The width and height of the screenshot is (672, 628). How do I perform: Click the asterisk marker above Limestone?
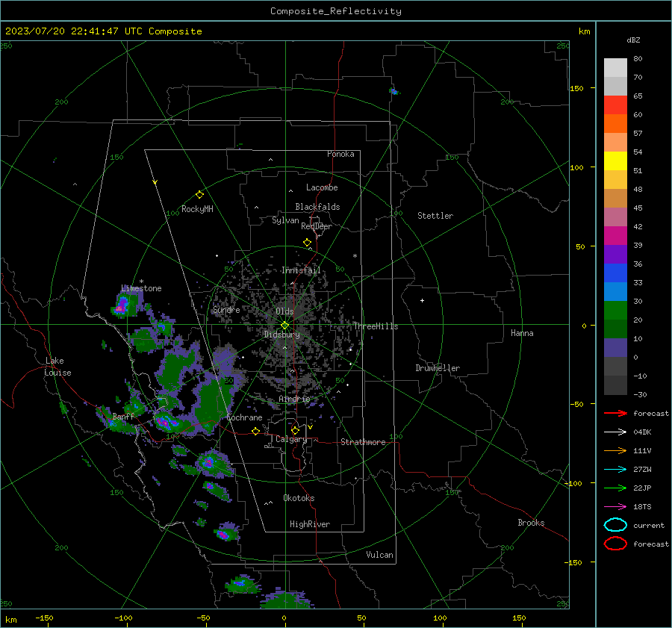[141, 282]
